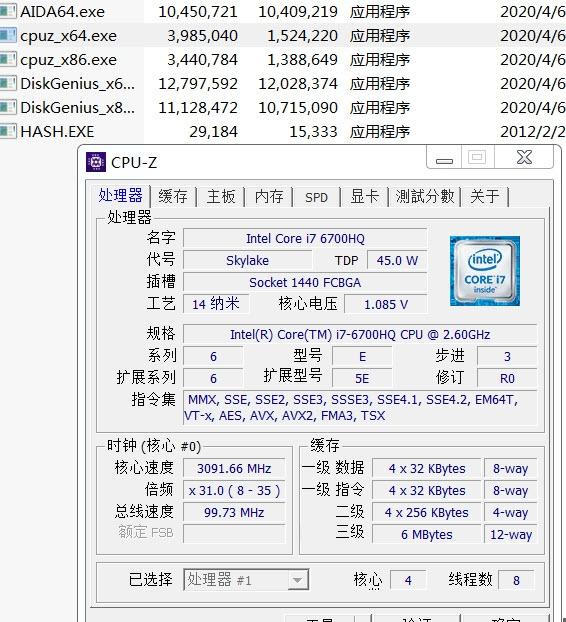Select the 关于 tab
Viewport: 566px width, 622px height.
(485, 196)
